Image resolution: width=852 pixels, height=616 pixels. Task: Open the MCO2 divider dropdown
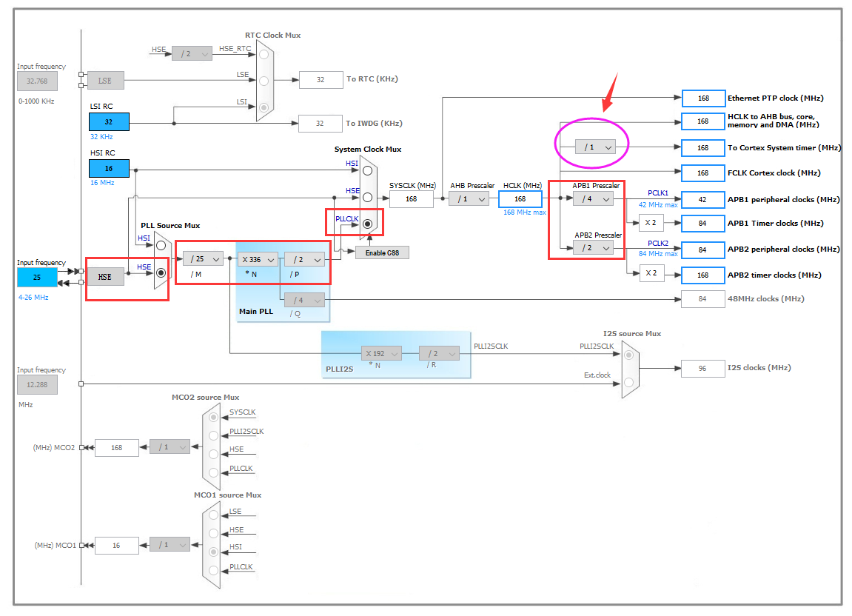170,447
